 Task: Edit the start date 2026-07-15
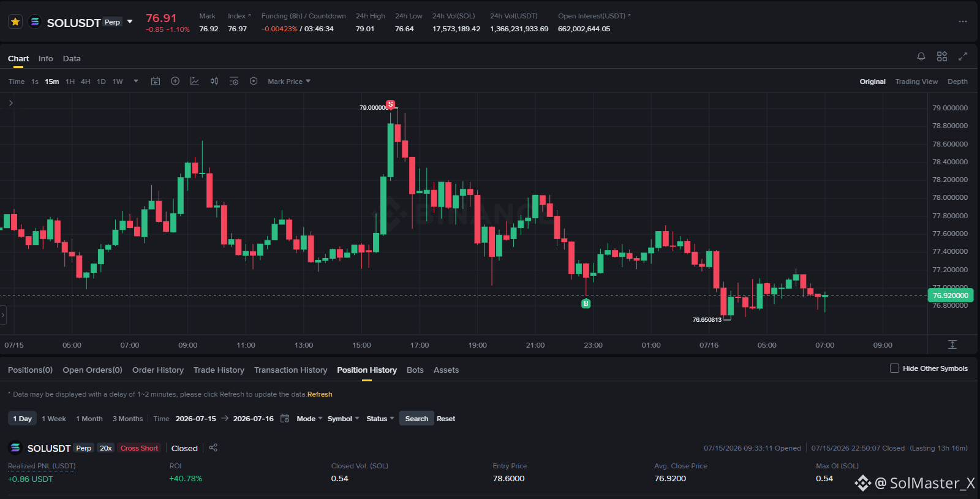(195, 419)
